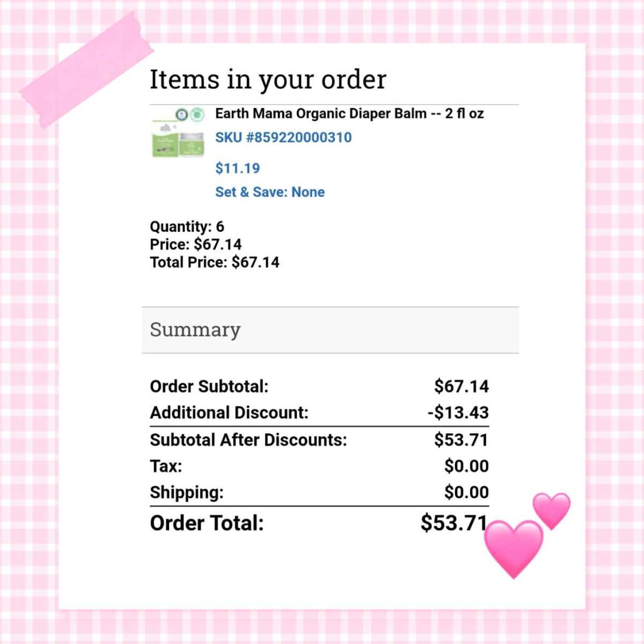Click the Total Price: $67.14 line
Screen dimensions: 644x644
point(215,262)
